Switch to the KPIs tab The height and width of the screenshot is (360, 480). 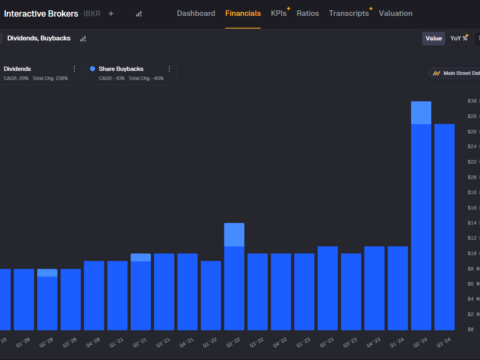279,13
